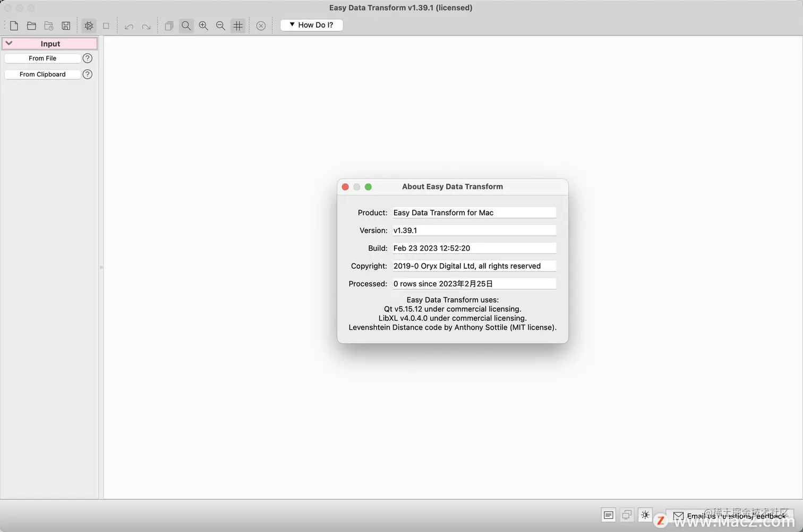Screen dimensions: 803x532
Task: Click the About Easy Data Transform dialog title
Action: point(452,187)
